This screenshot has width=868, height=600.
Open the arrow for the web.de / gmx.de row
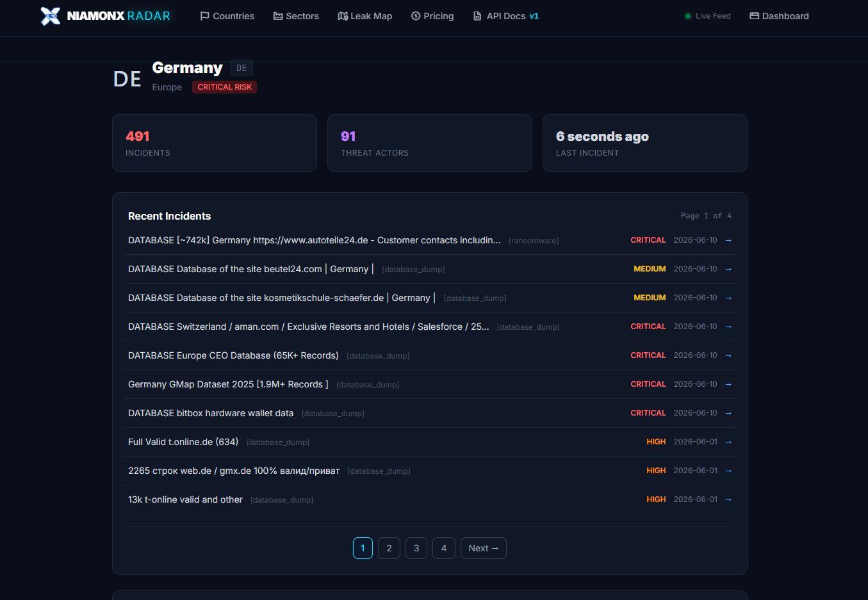point(728,471)
